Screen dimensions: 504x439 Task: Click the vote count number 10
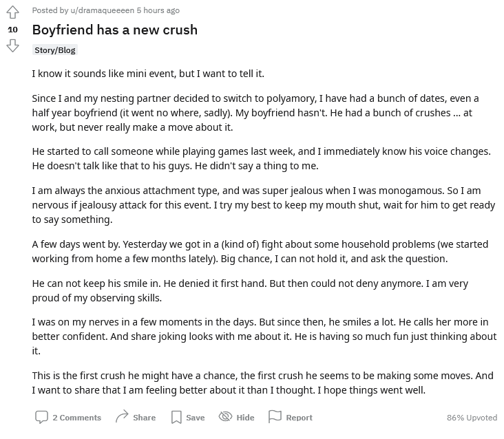pos(12,30)
